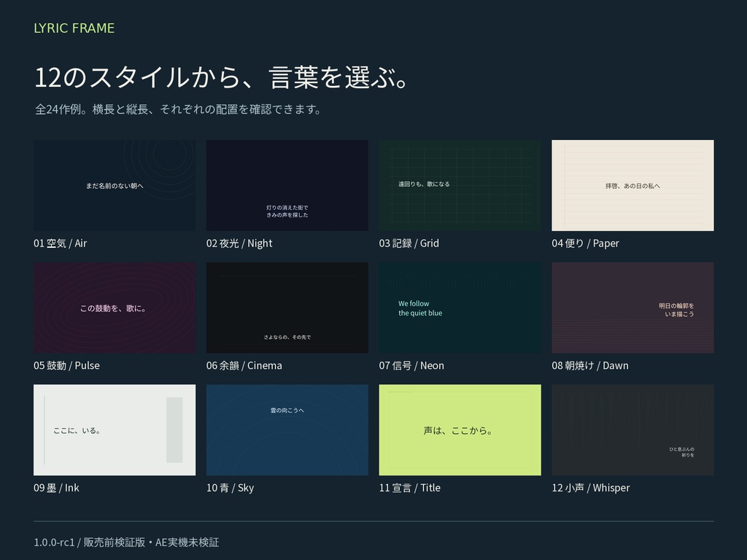747x560 pixels.
Task: Click the caption "05 鼓動 / Pulse"
Action: pyautogui.click(x=66, y=366)
